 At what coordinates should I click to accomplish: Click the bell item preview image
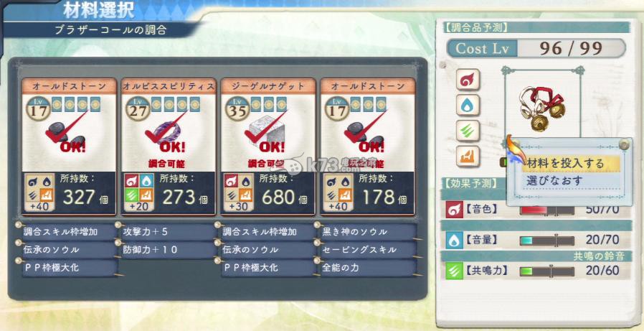[542, 108]
